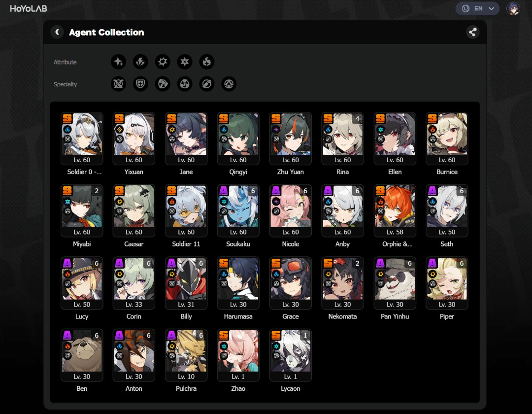Select the Support specialty filter
Image resolution: width=532 pixels, height=414 pixels.
coord(206,84)
